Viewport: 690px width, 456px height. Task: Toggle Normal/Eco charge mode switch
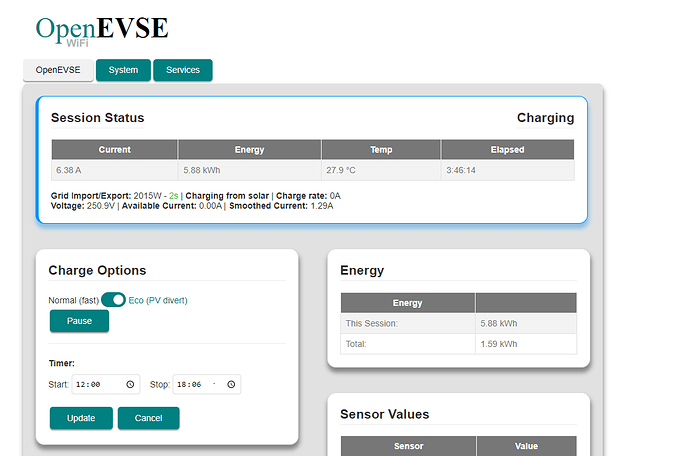[x=113, y=300]
